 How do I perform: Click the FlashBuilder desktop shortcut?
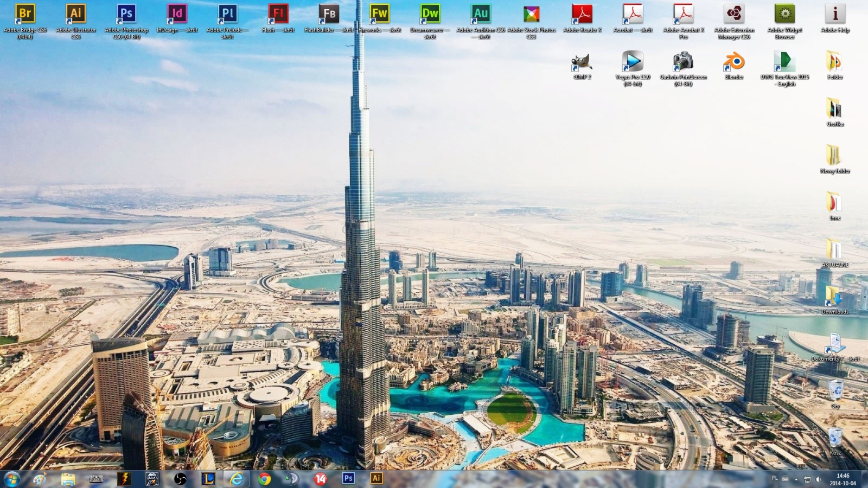pos(329,18)
